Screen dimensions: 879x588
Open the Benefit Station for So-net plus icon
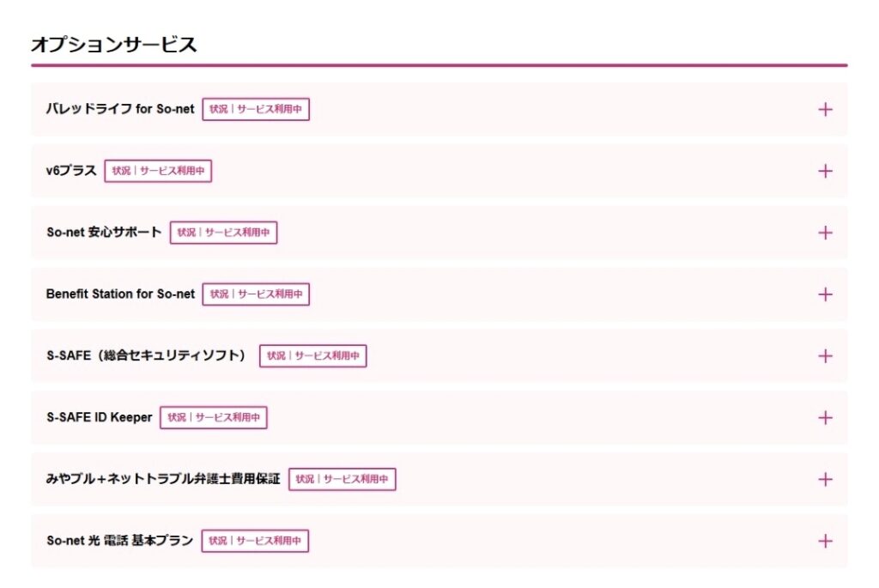click(x=825, y=294)
